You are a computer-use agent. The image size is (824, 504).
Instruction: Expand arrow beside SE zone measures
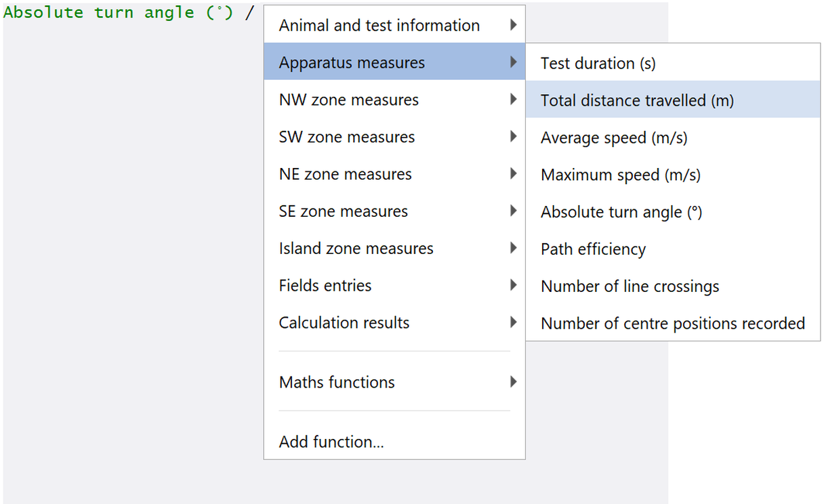click(x=513, y=211)
